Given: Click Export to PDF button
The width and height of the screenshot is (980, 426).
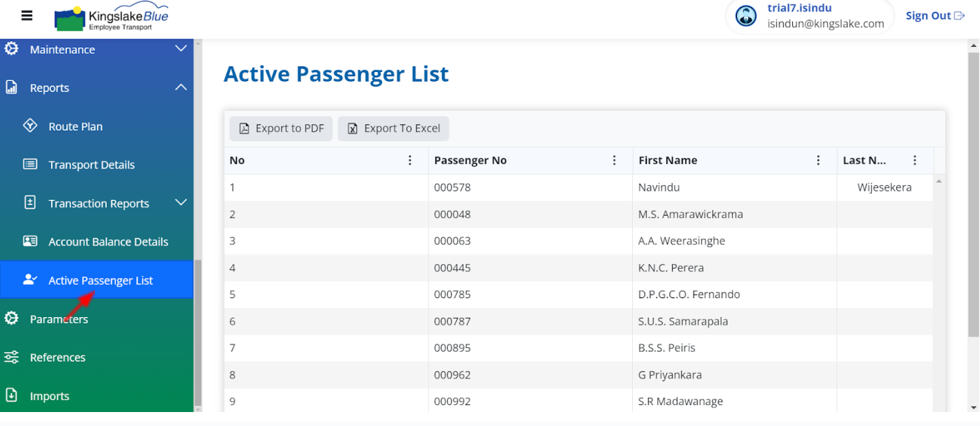Looking at the screenshot, I should point(281,128).
